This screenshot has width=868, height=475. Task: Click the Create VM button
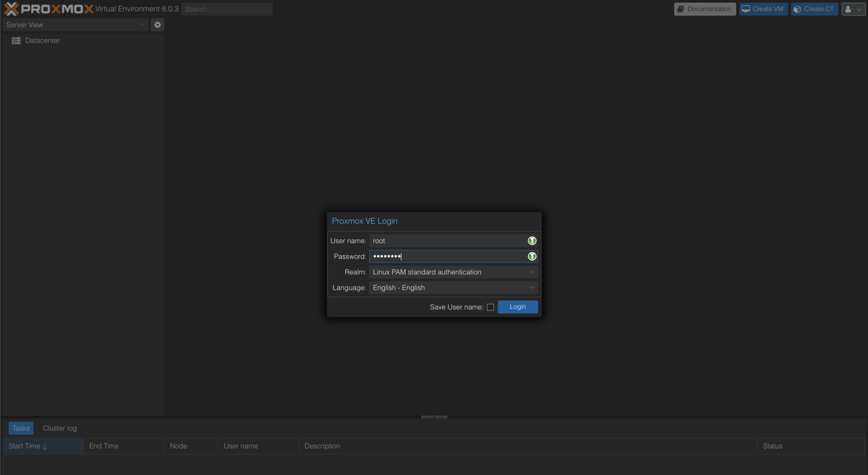(x=763, y=8)
